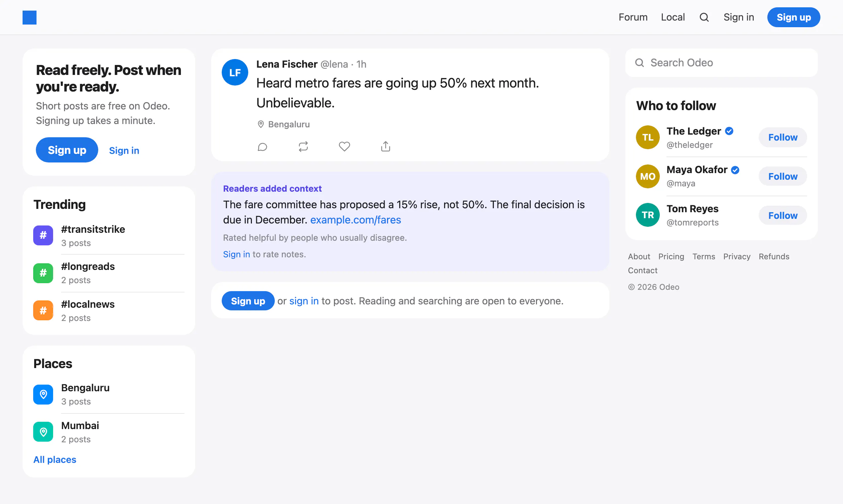Open the Terms footer link
843x504 pixels.
point(704,256)
